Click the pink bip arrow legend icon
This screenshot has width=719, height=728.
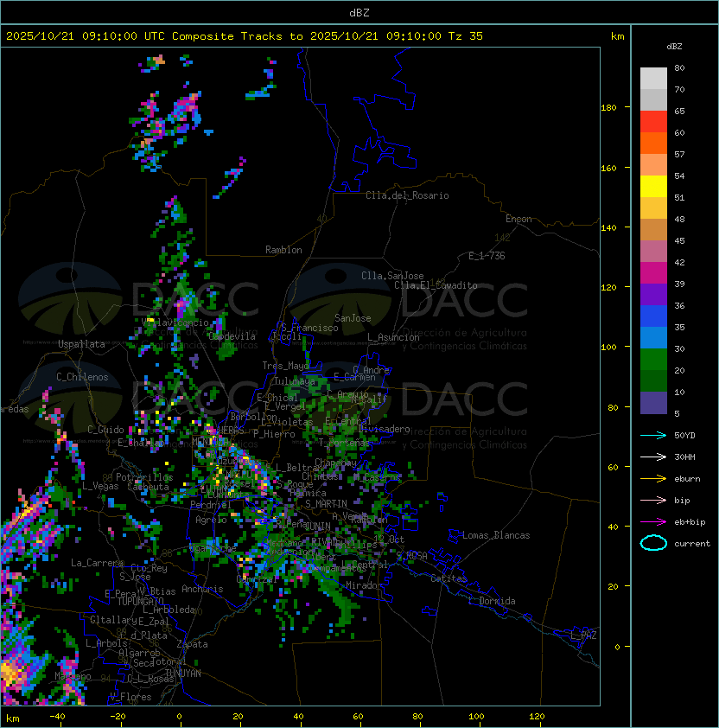pyautogui.click(x=653, y=500)
